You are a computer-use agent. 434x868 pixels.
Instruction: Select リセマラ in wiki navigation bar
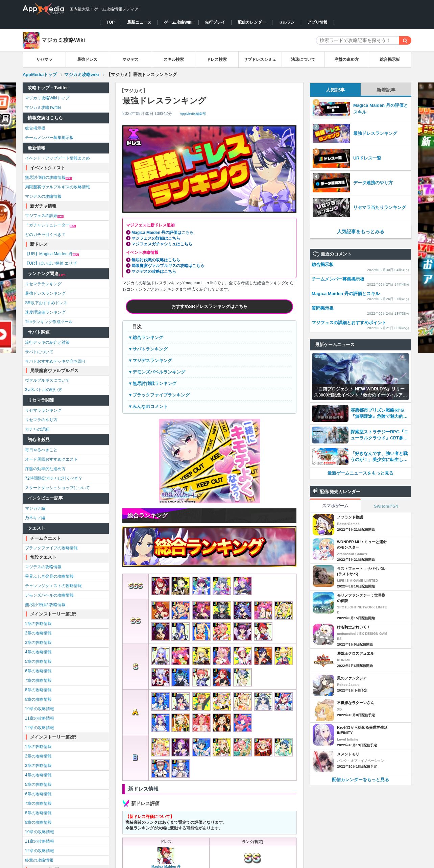tap(44, 59)
